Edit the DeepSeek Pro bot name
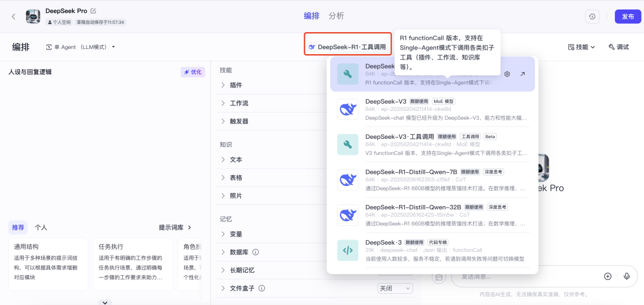Screen dimensions: 644x305 click(x=93, y=11)
